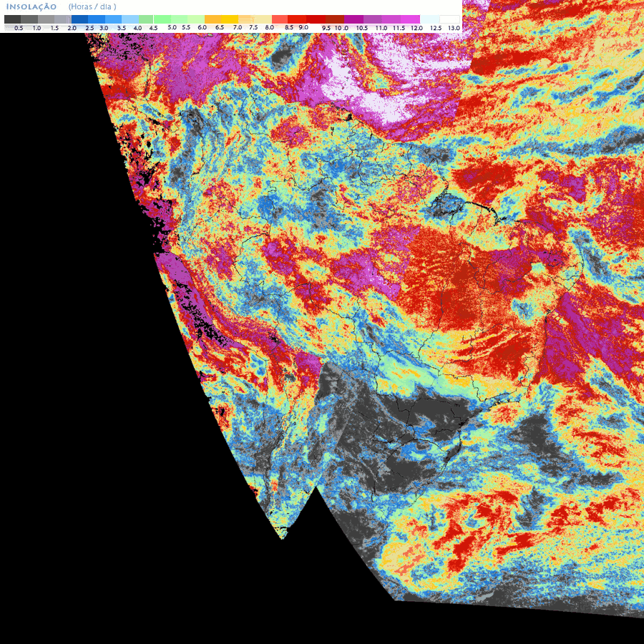Select the bright pink swatch left of 12.0

click(410, 19)
